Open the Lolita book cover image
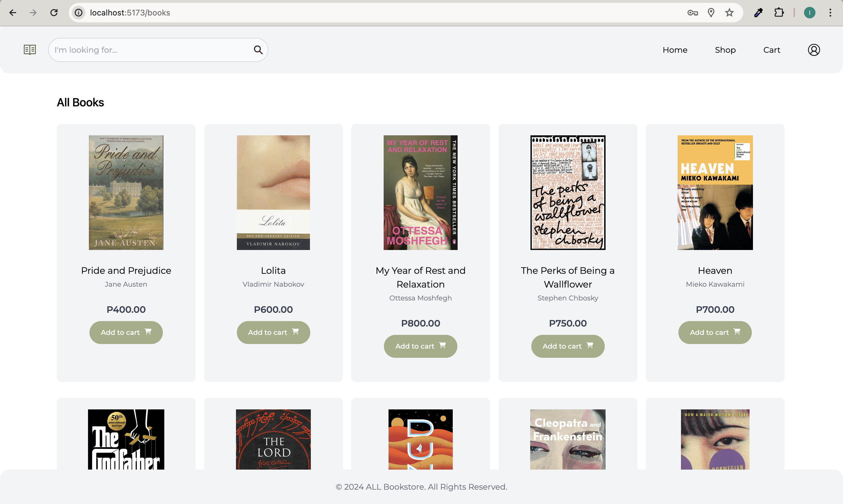This screenshot has width=843, height=504. pos(274,193)
